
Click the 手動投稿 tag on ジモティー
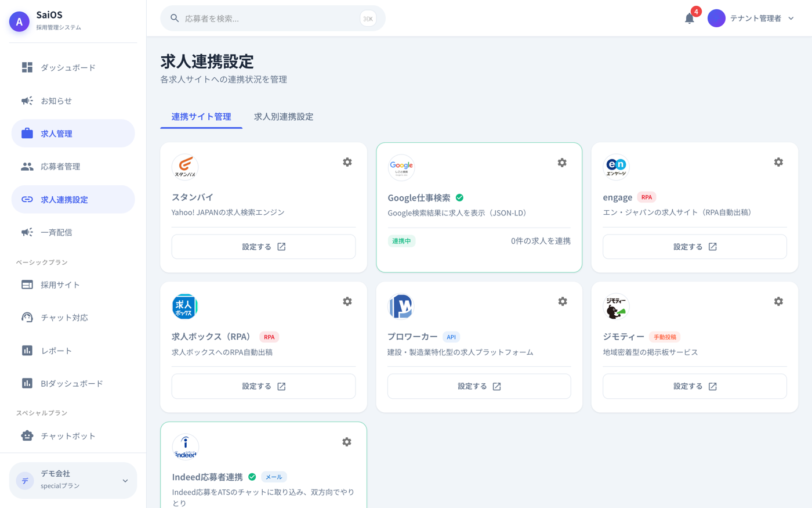665,337
